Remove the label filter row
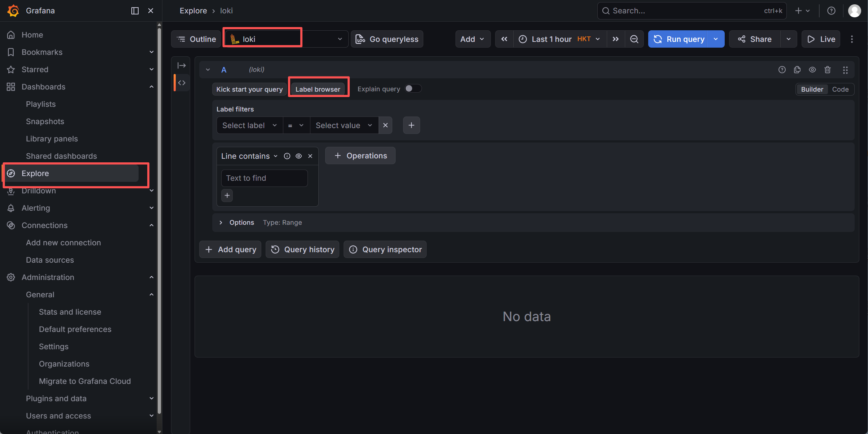Image resolution: width=868 pixels, height=434 pixels. tap(385, 125)
